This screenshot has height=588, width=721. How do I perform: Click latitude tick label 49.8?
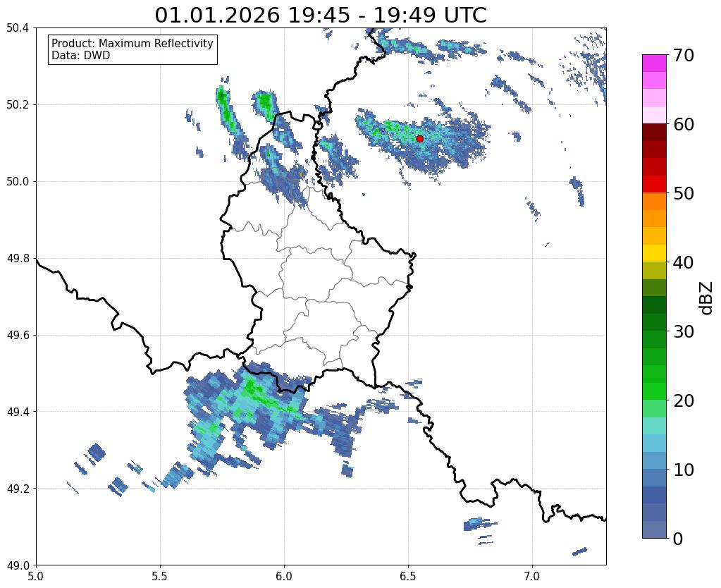tap(18, 259)
